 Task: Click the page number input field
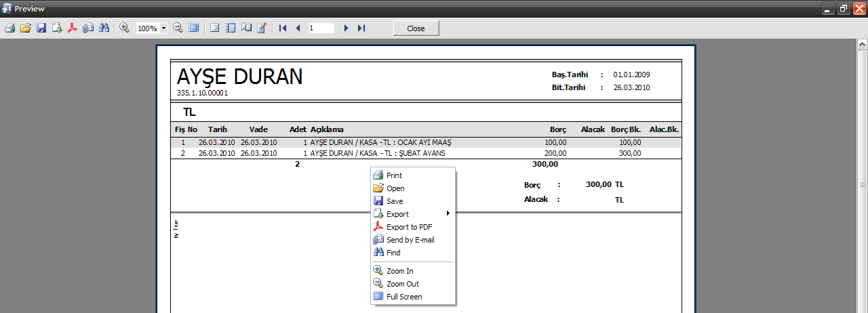click(x=321, y=28)
